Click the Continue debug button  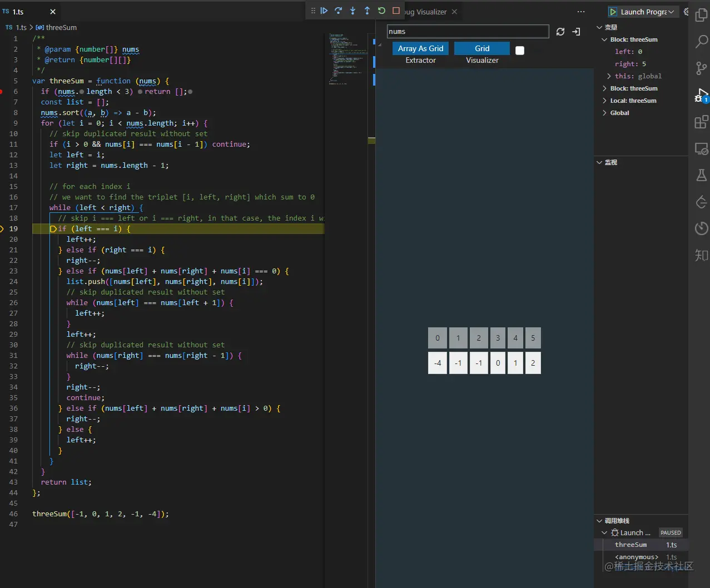coord(324,11)
